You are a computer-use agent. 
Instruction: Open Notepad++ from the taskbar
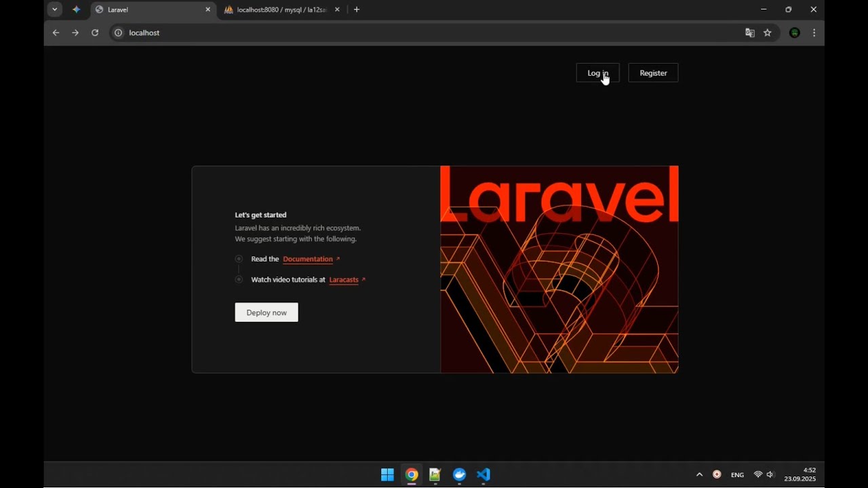435,474
